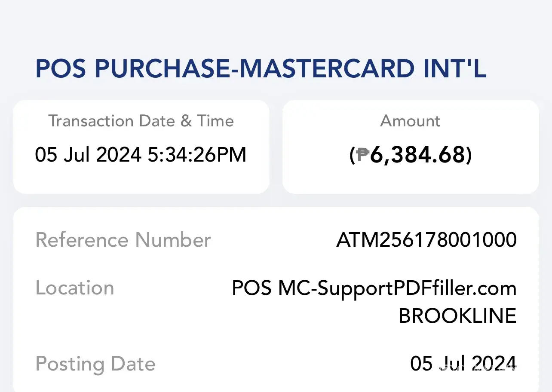552x392 pixels.
Task: Tap the word Number in Reference Number
Action: click(173, 240)
